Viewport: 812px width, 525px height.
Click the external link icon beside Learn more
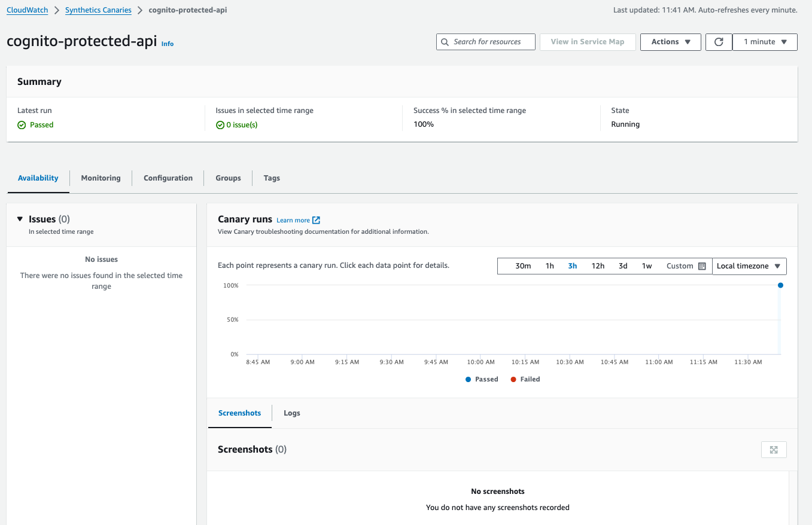pos(315,219)
